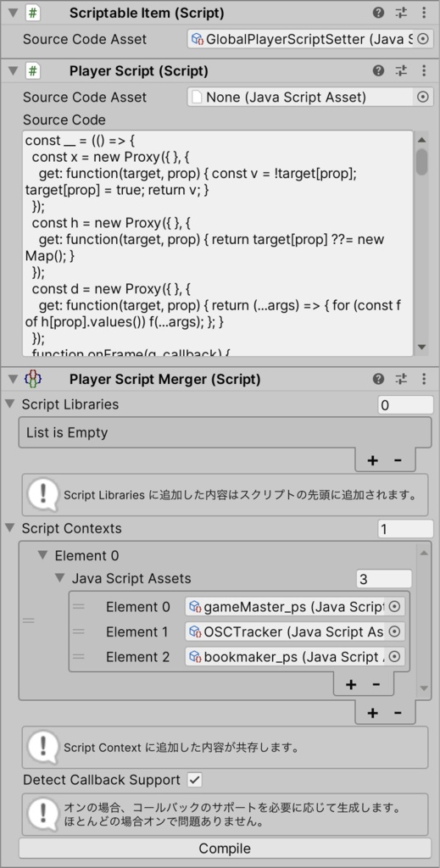
Task: Open Player Script component context menu
Action: (423, 70)
